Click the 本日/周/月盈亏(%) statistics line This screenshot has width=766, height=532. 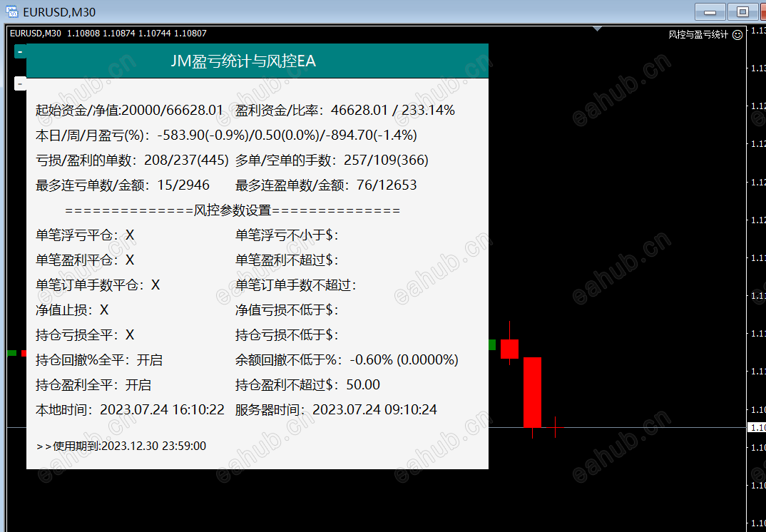(x=226, y=135)
